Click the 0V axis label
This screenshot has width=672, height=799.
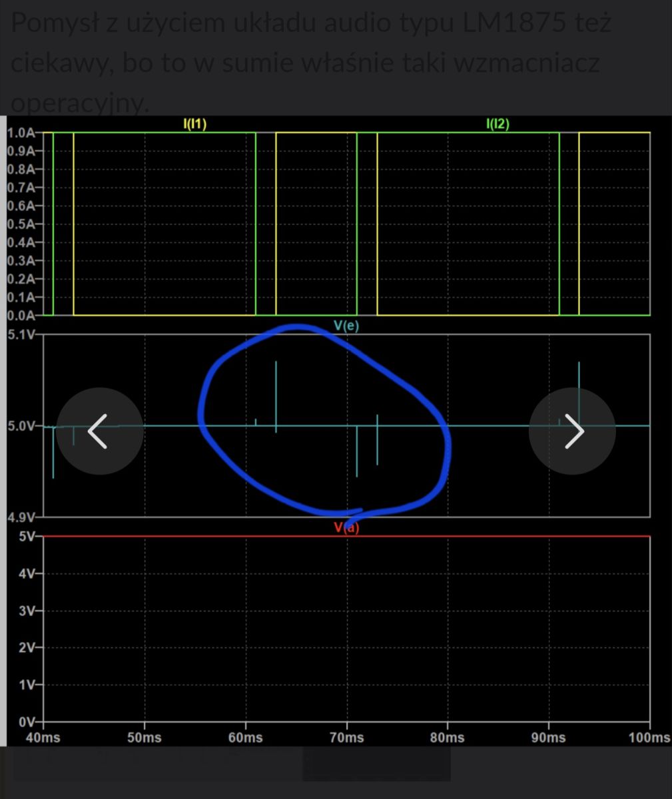click(26, 722)
